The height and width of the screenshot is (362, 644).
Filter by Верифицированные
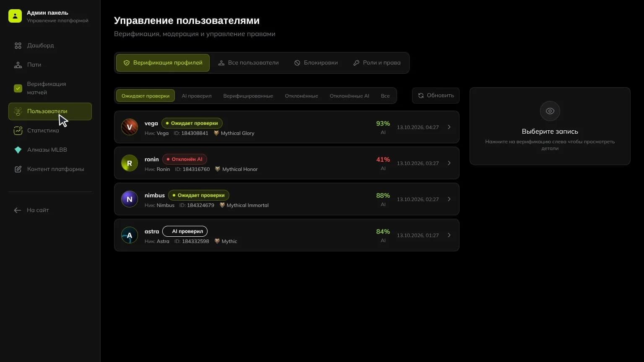[x=248, y=96]
